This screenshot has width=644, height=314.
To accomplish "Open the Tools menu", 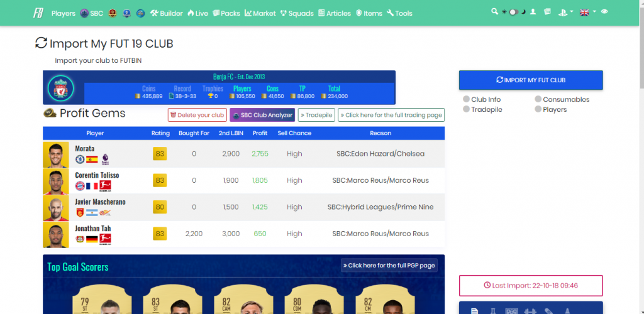I will (x=399, y=13).
